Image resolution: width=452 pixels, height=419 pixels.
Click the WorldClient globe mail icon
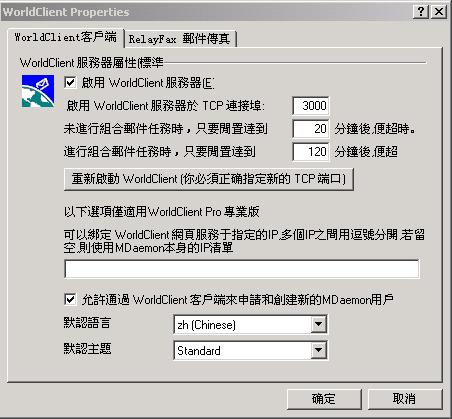point(38,91)
